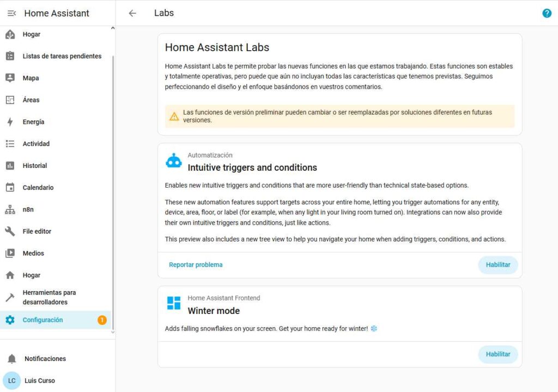Open the help question mark icon
This screenshot has width=558, height=392.
coord(547,13)
